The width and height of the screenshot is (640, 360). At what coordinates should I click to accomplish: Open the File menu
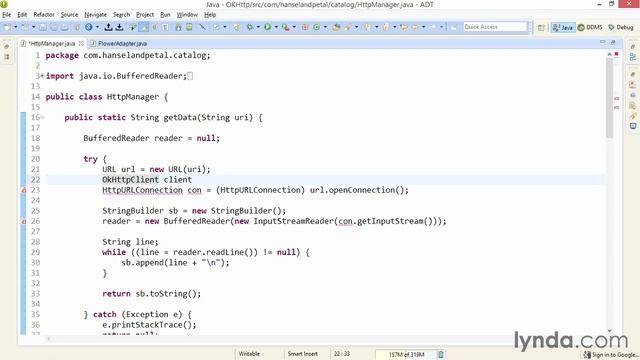pyautogui.click(x=7, y=15)
